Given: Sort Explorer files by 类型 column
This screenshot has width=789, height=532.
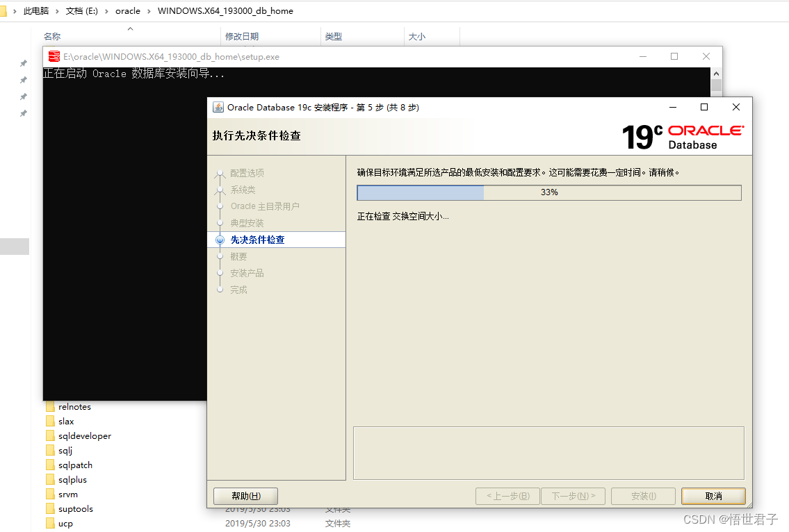Looking at the screenshot, I should tap(333, 36).
